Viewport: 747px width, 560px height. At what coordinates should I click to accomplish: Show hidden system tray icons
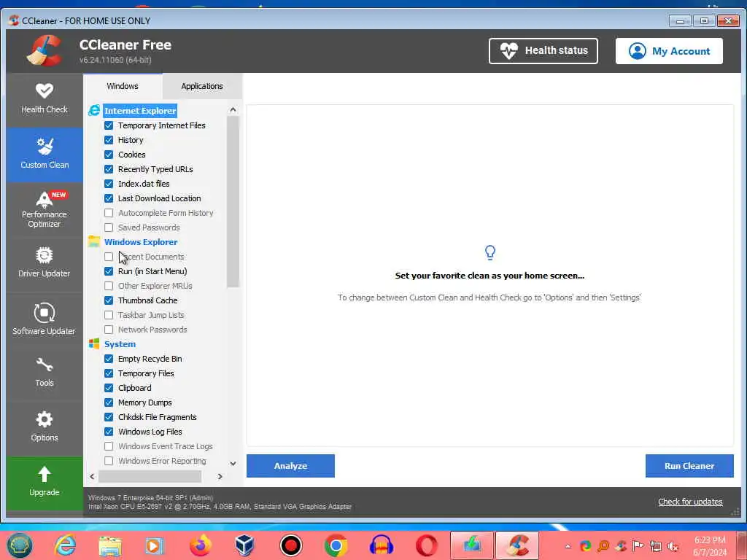pyautogui.click(x=568, y=546)
